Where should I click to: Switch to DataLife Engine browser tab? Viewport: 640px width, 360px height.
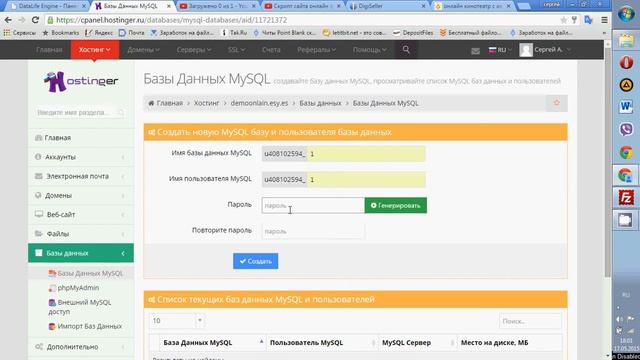(x=48, y=6)
